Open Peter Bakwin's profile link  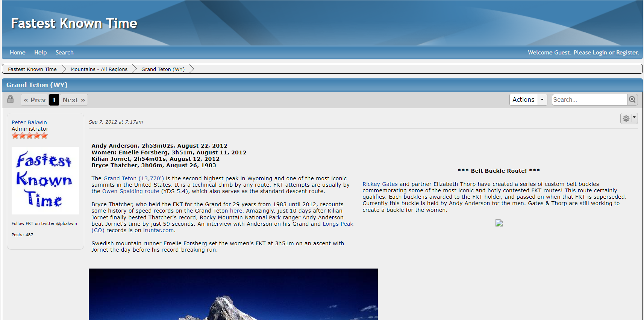click(x=29, y=122)
